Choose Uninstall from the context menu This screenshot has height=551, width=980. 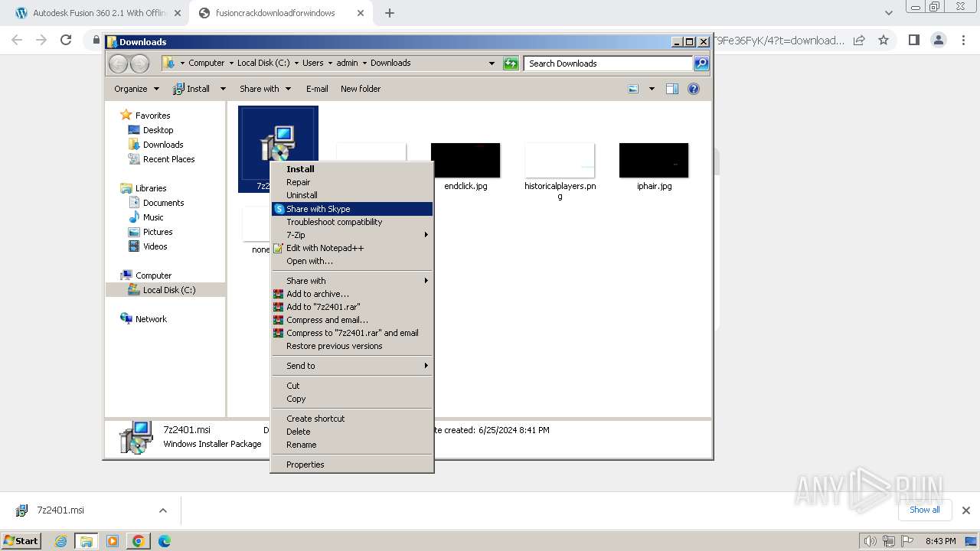coord(352,195)
